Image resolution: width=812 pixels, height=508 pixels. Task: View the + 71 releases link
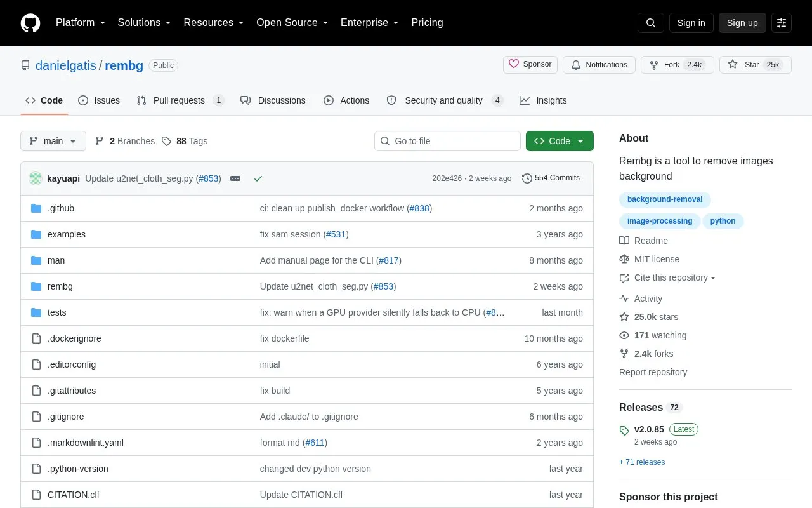(642, 462)
